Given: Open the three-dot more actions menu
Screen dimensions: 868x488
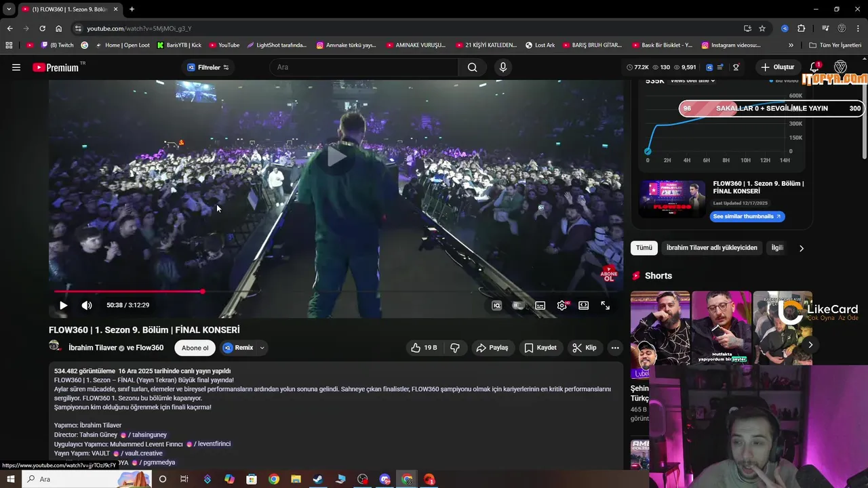Looking at the screenshot, I should tap(615, 348).
